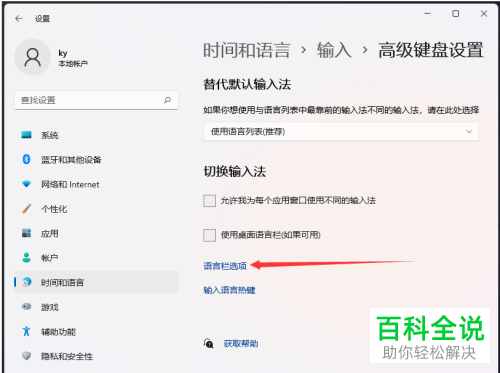Open 游戏 settings category

pos(97,307)
